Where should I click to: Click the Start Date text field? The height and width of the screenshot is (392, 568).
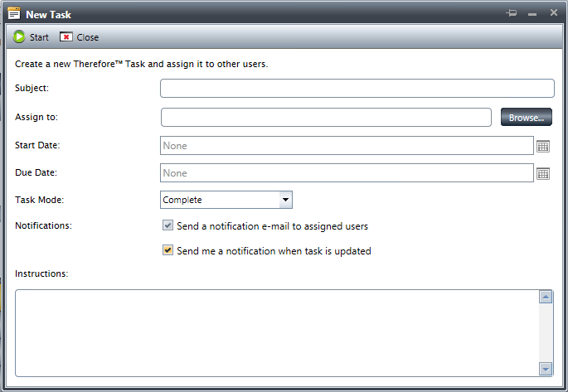point(346,146)
